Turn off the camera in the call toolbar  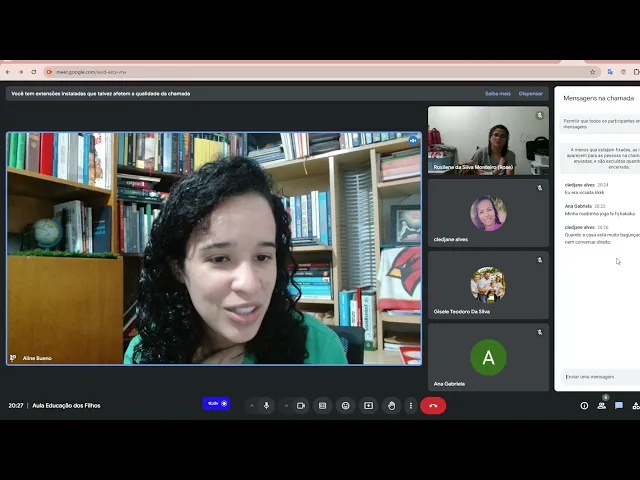[x=301, y=406]
